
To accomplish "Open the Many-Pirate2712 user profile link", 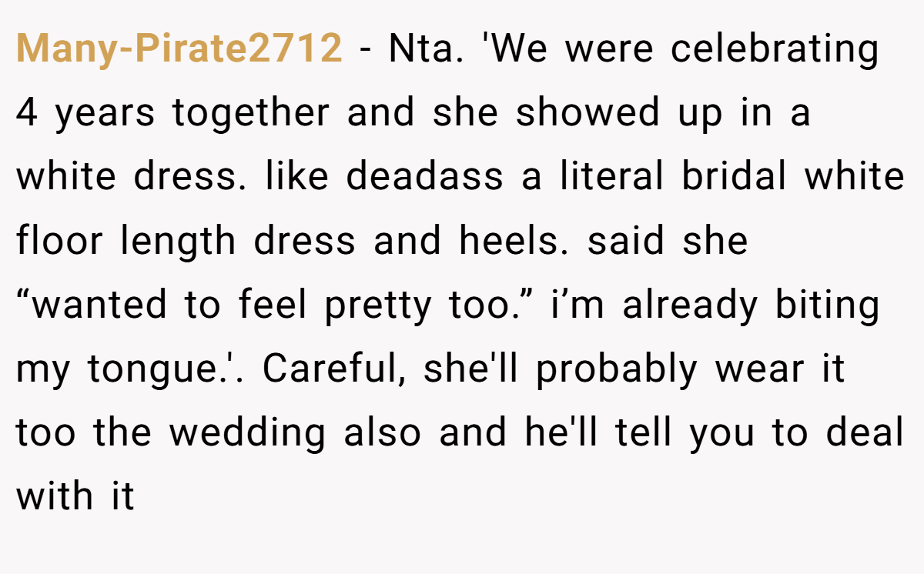I will pos(179,49).
